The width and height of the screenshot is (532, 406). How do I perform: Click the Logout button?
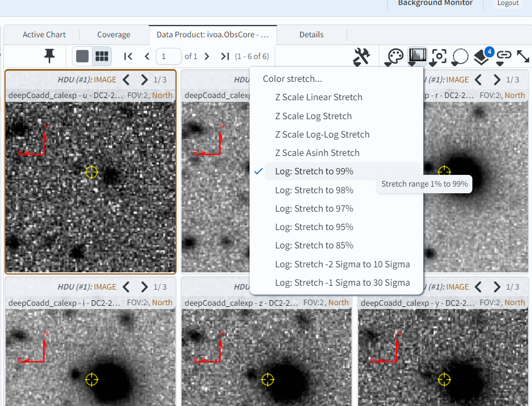pyautogui.click(x=507, y=3)
